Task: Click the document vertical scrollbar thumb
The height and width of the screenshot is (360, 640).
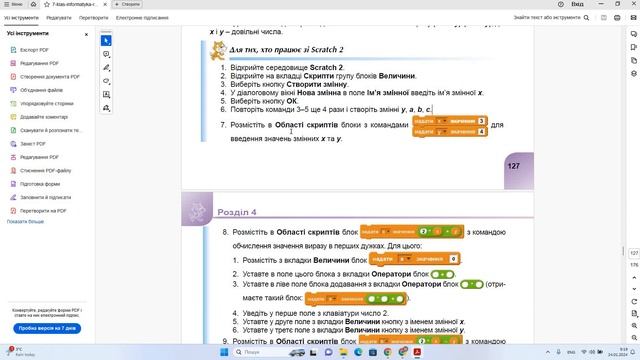Action: tap(623, 251)
